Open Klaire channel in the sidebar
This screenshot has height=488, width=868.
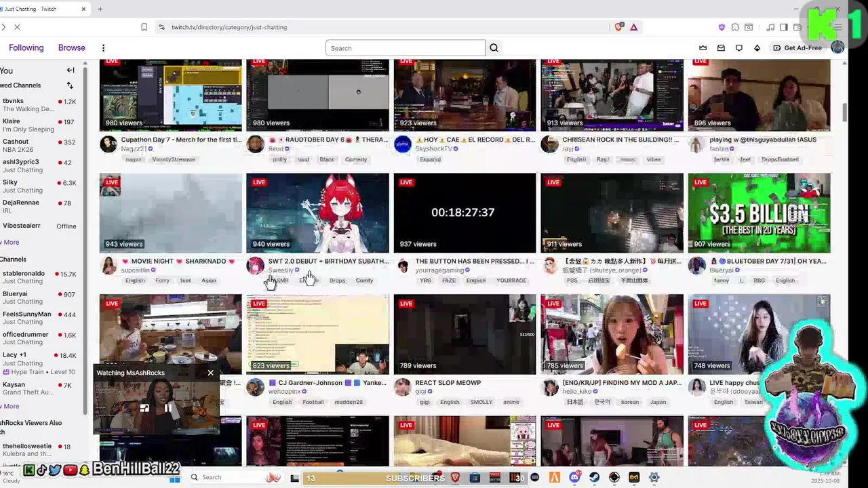pyautogui.click(x=39, y=125)
